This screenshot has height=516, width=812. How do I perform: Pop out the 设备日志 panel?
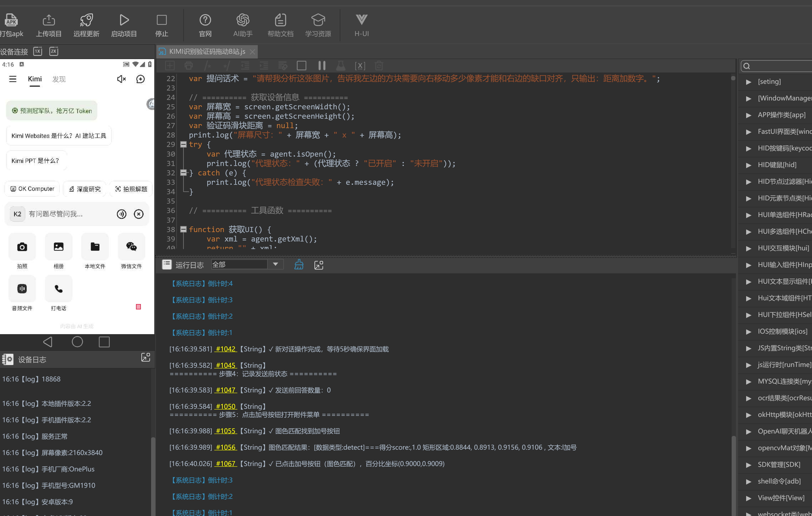(145, 357)
